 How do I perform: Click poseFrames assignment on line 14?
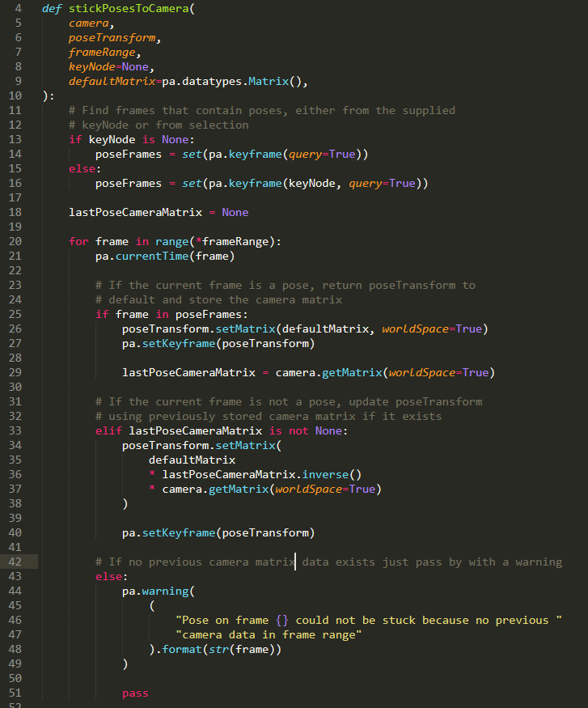(x=231, y=155)
